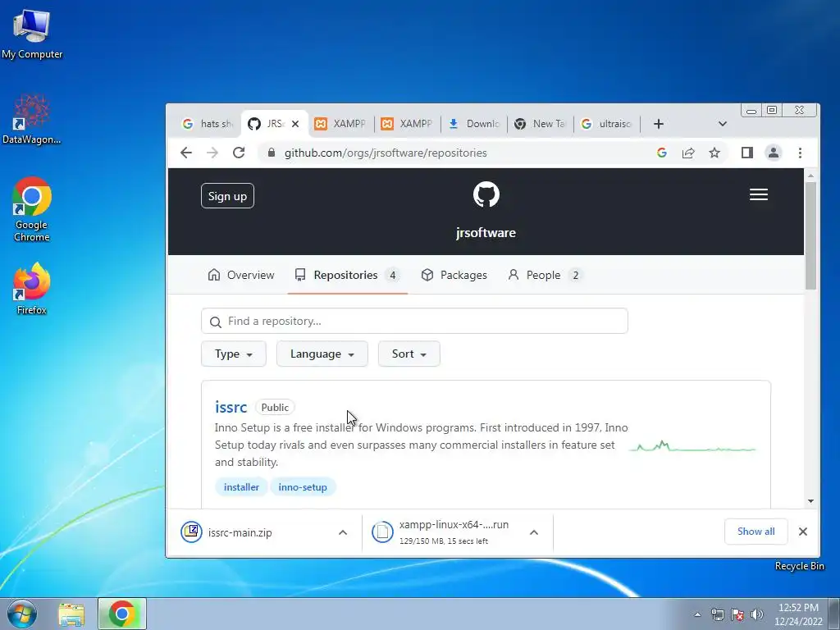The height and width of the screenshot is (630, 840).
Task: Open Google Chrome desktop shortcut
Action: (x=32, y=209)
